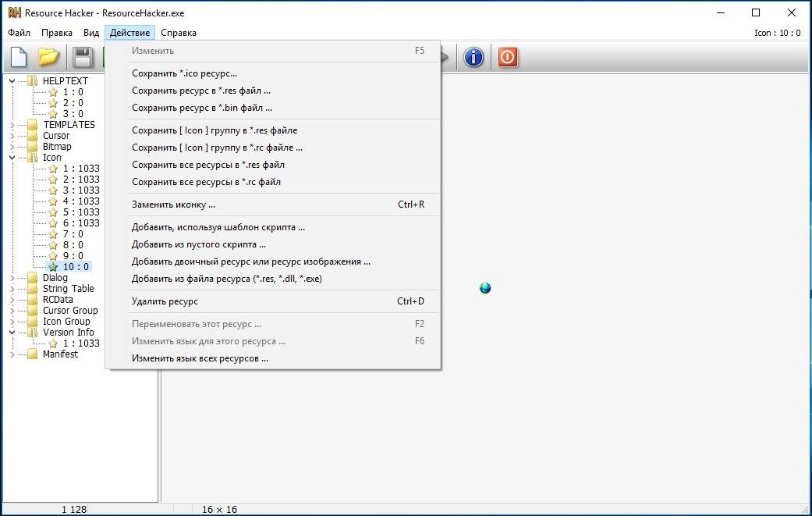Expand the Icon Group tree node
This screenshot has height=516, width=812.
click(12, 321)
